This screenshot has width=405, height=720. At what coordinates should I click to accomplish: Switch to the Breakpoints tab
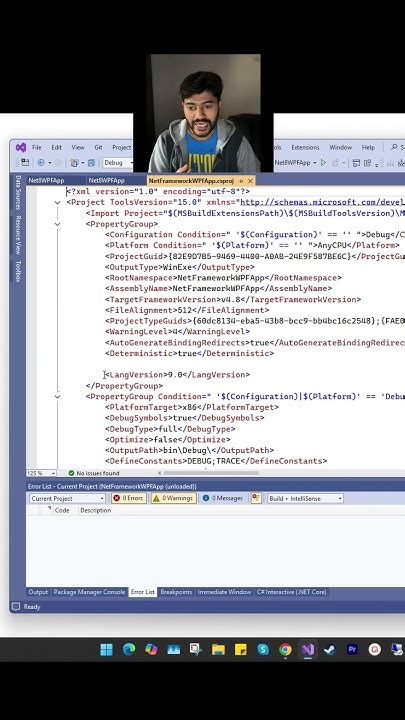[x=176, y=592]
